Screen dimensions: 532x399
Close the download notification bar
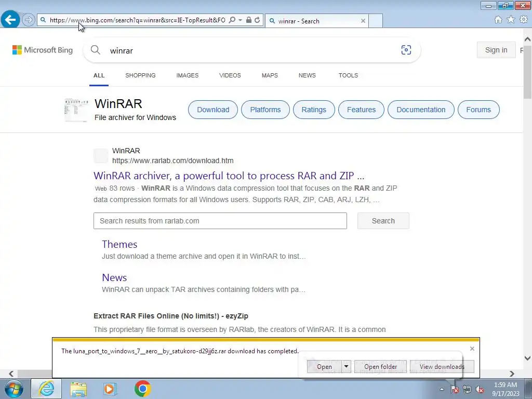(x=472, y=349)
